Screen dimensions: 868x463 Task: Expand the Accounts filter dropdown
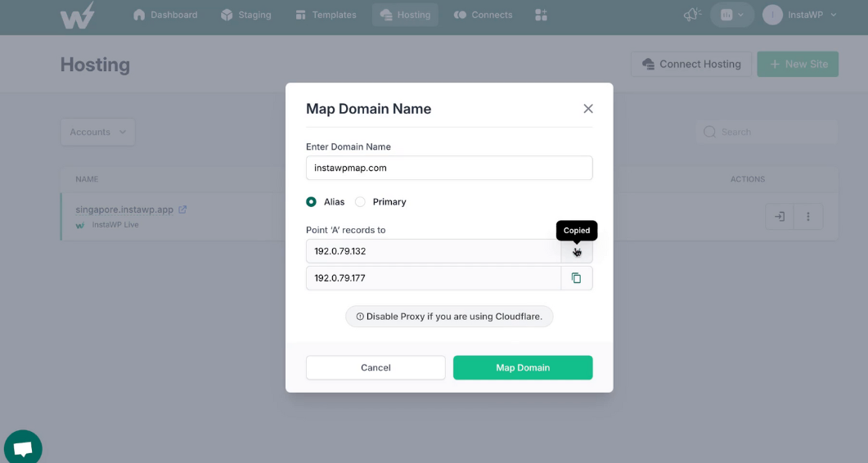pyautogui.click(x=97, y=132)
